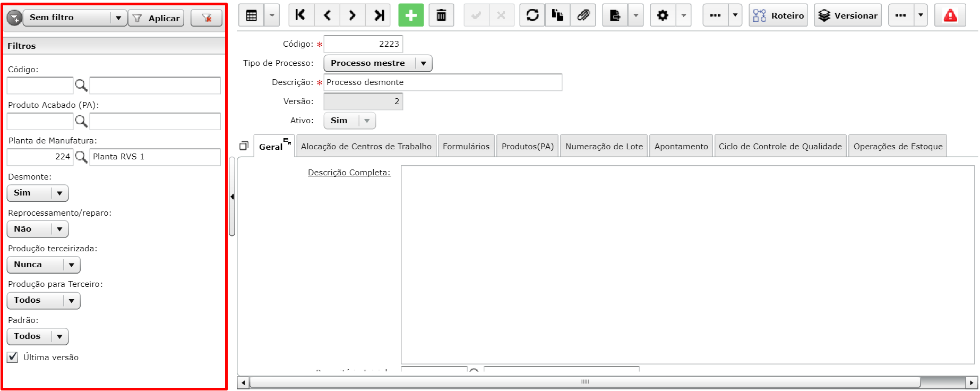This screenshot has height=391, width=980.
Task: Go to the next record
Action: [x=353, y=15]
